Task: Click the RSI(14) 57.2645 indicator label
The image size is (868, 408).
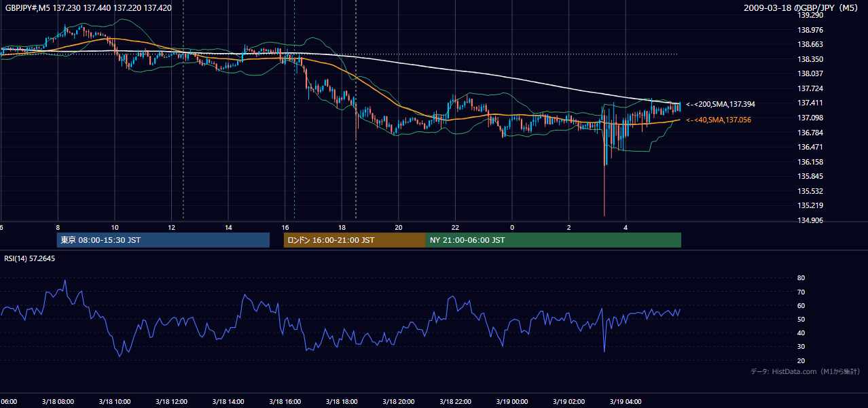Action: [x=30, y=258]
